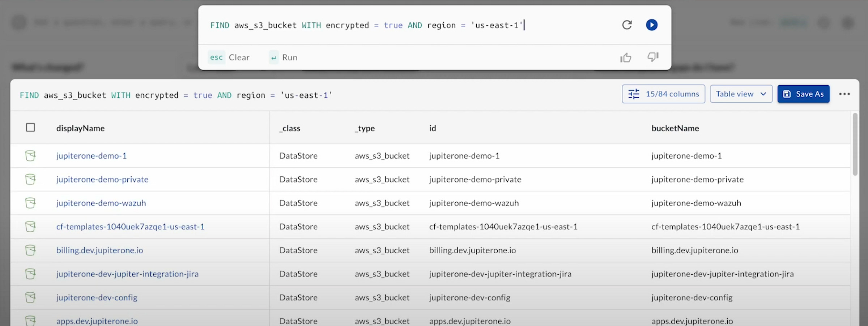Open the jupiterone-dev-config display name link
The height and width of the screenshot is (326, 868).
(97, 297)
